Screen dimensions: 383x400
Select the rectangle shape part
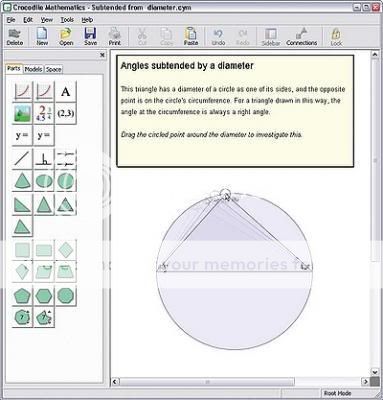(x=44, y=250)
